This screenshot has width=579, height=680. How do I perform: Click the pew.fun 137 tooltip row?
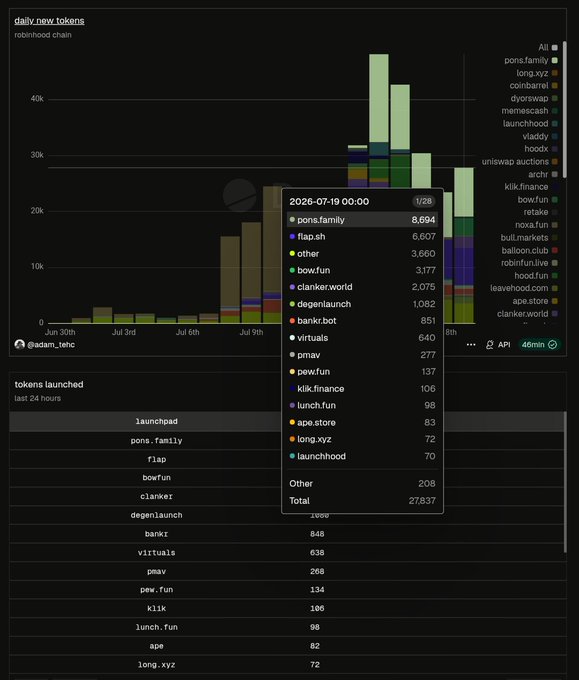tap(362, 372)
